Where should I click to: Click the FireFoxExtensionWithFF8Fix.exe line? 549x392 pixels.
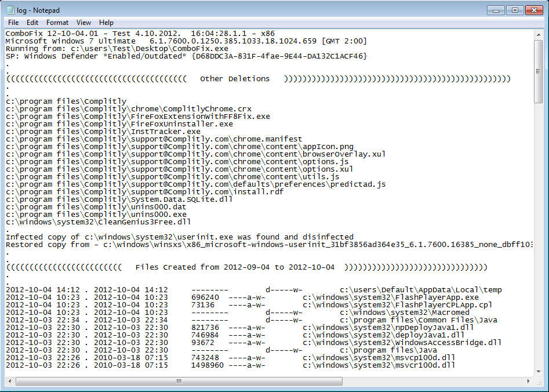click(x=137, y=117)
